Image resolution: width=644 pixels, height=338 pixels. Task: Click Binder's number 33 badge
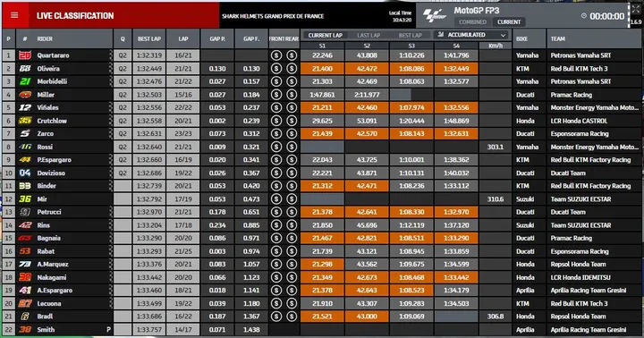pos(25,186)
